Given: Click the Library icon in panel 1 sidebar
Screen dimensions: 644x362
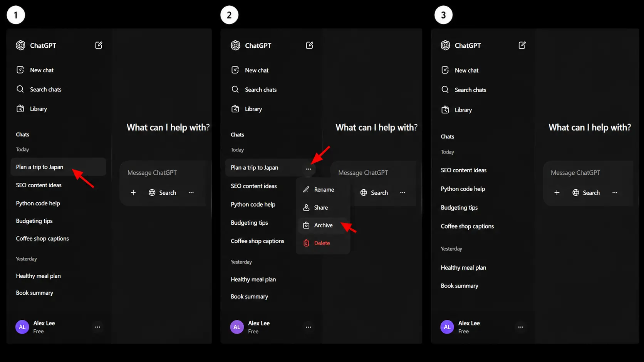Looking at the screenshot, I should click(20, 108).
